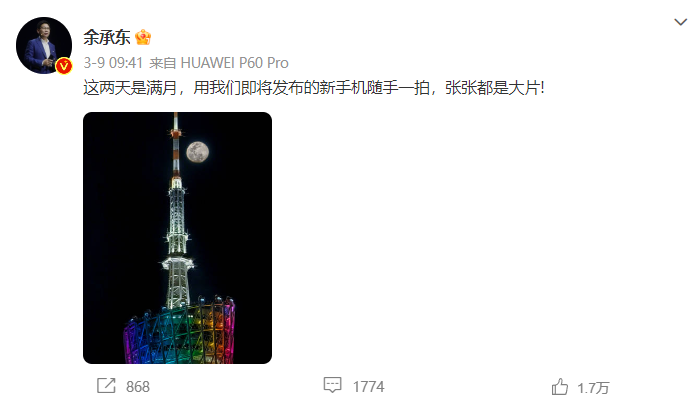Click the crown membership icon beside username

143,37
